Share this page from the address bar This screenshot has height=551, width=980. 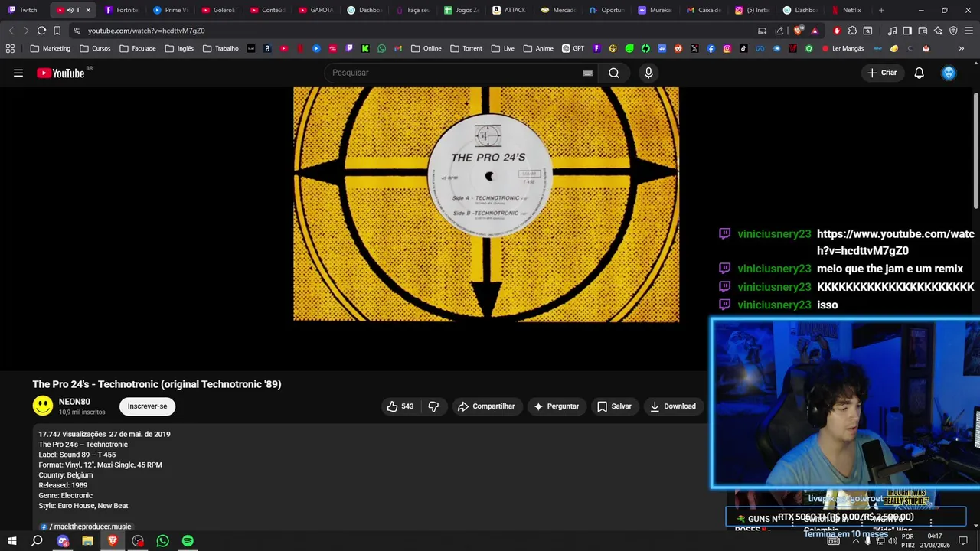(779, 31)
